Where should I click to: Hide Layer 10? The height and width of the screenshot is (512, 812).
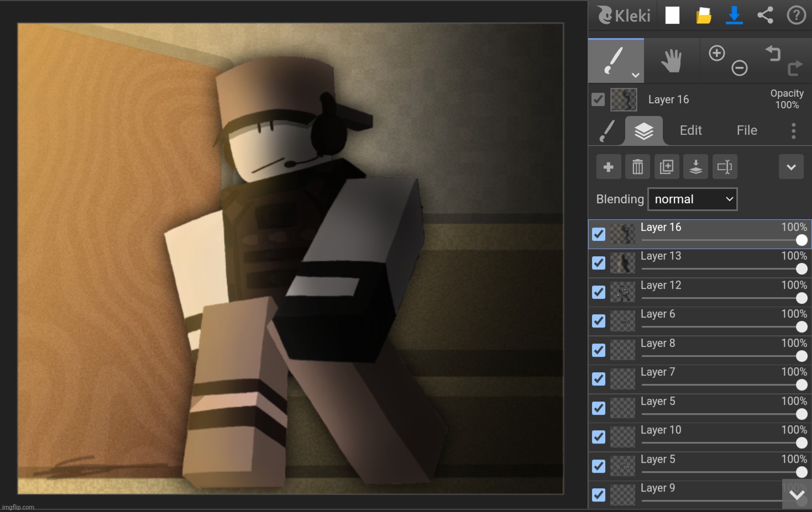599,437
